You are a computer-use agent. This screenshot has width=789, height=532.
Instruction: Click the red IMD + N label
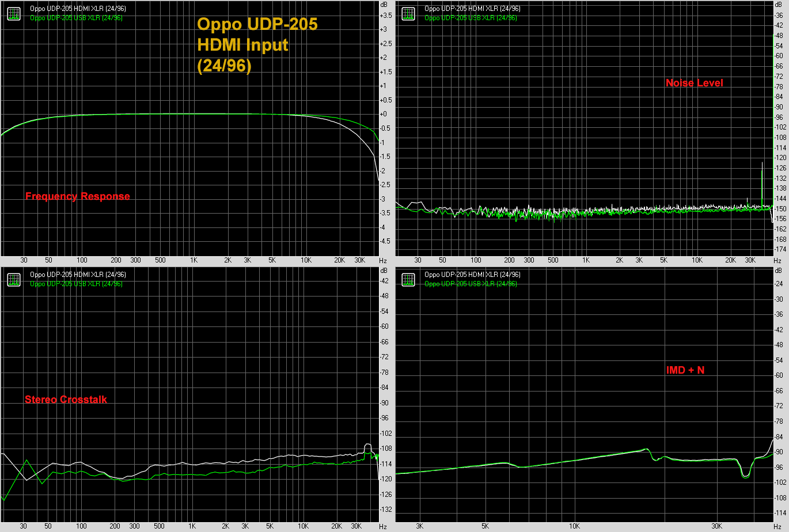685,370
